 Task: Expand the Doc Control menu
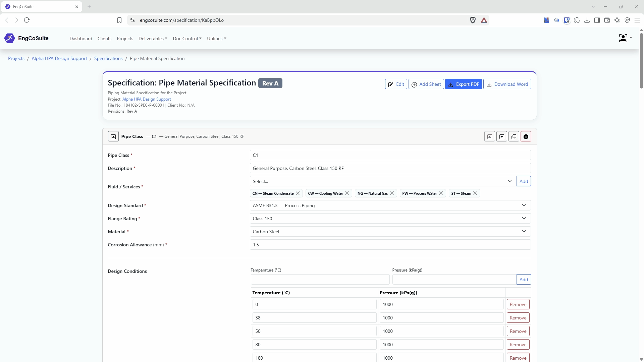(x=187, y=39)
